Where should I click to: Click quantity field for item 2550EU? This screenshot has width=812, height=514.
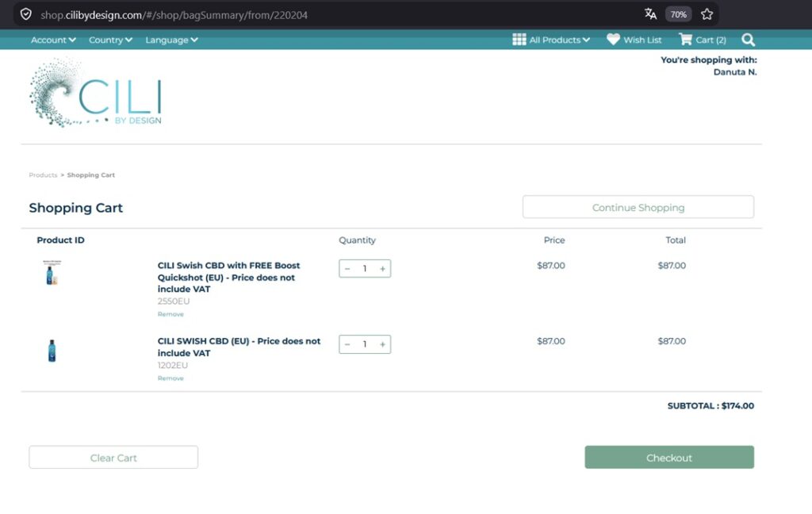coord(365,268)
